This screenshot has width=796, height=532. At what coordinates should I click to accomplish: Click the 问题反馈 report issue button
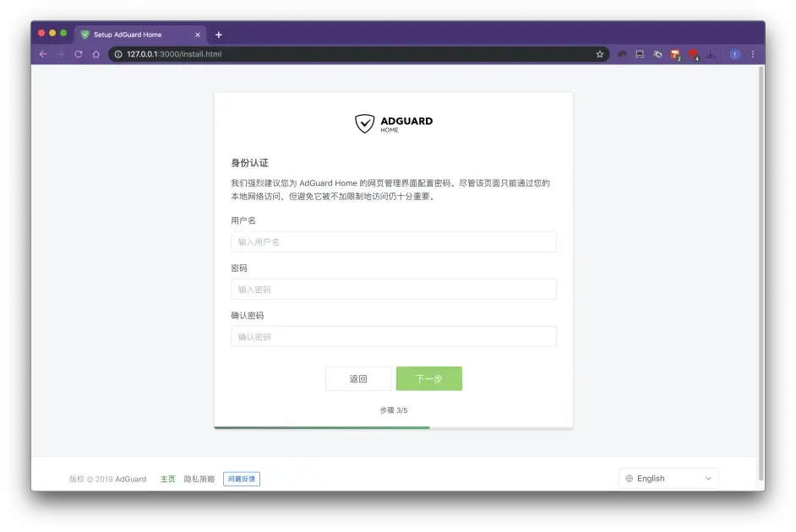tap(242, 479)
